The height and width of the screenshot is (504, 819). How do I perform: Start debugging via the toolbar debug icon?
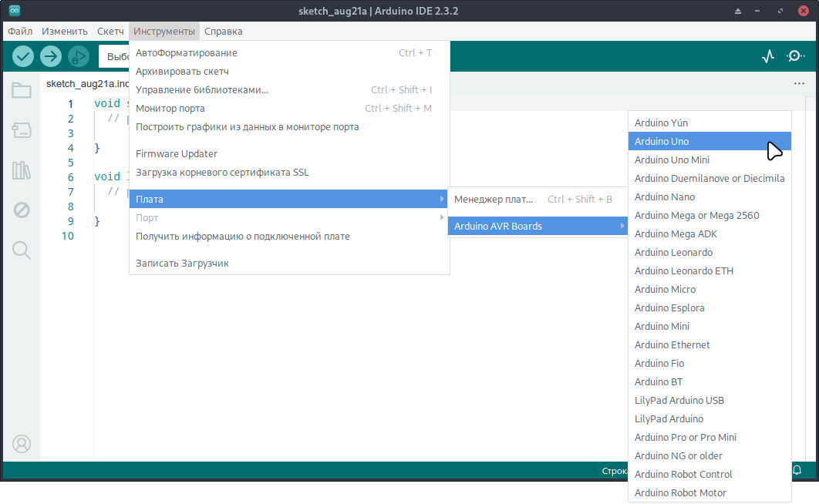[78, 55]
